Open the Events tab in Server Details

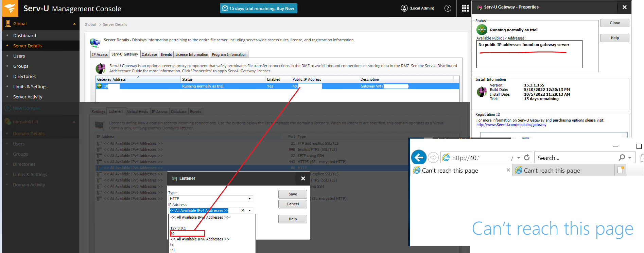pyautogui.click(x=166, y=54)
